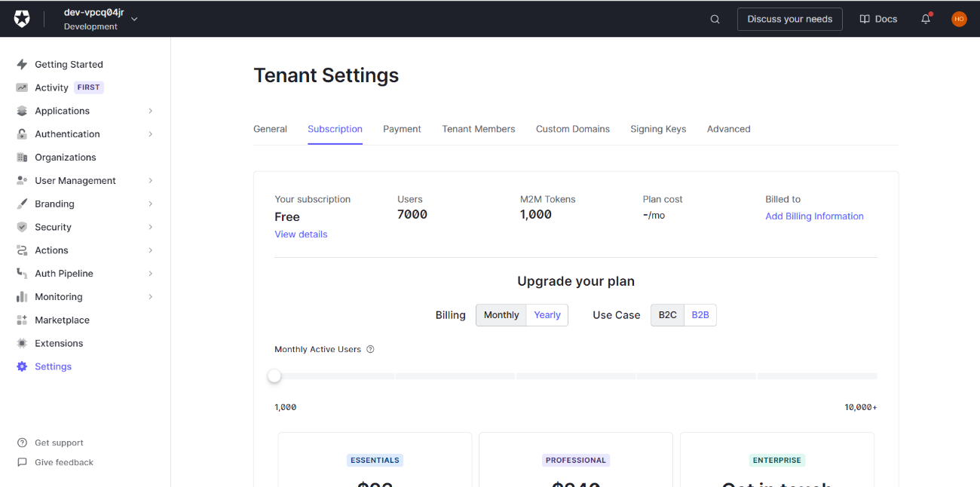Click Add Billing Information link

click(x=814, y=216)
